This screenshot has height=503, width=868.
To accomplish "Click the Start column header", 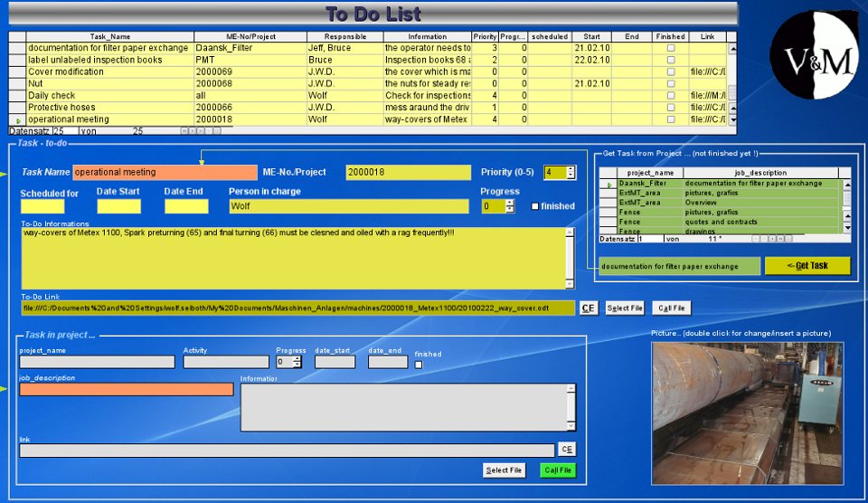I will pyautogui.click(x=591, y=36).
